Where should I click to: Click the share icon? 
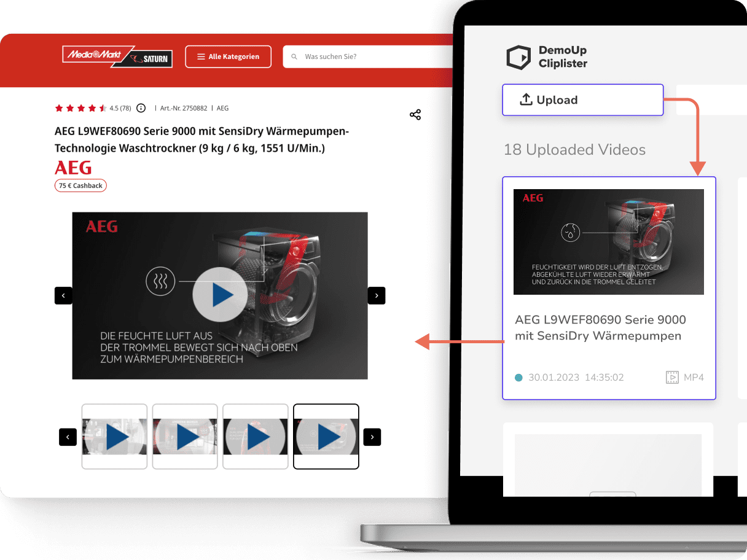tap(415, 115)
